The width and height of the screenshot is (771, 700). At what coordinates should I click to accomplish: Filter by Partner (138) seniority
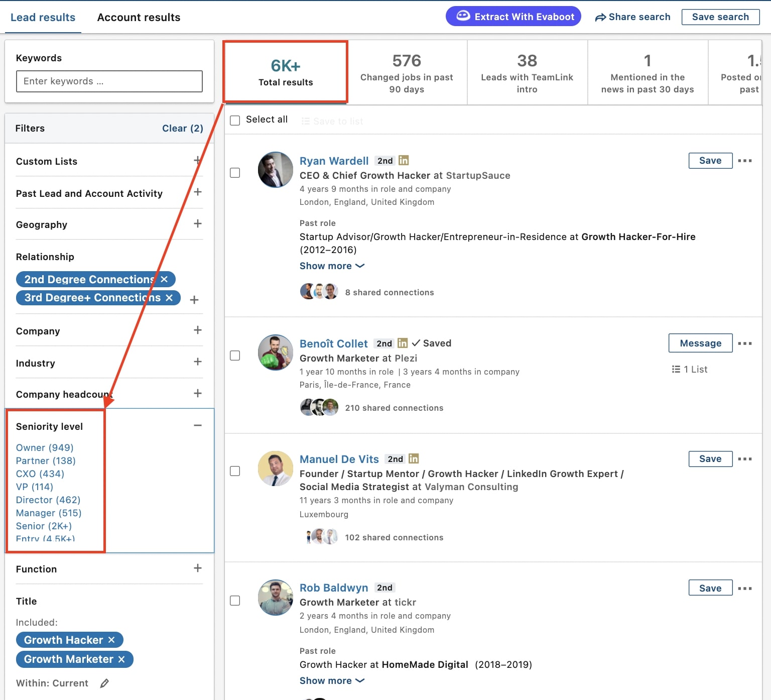pos(46,460)
